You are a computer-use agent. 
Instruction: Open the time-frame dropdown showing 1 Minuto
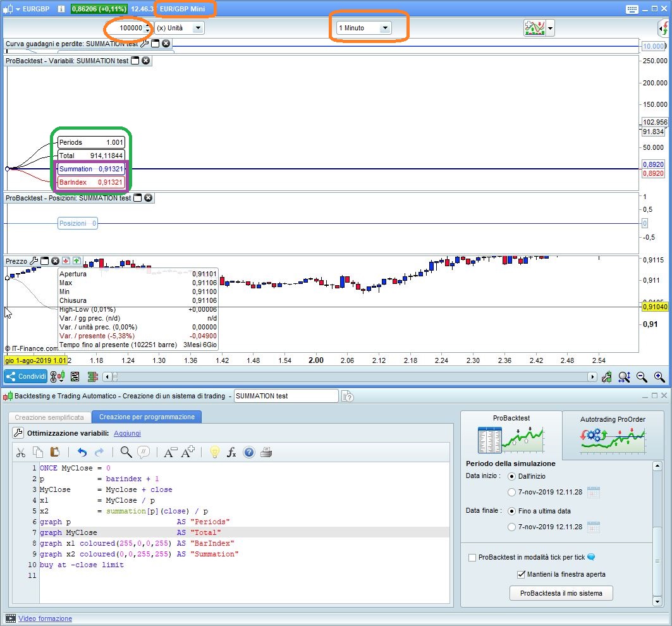(363, 28)
